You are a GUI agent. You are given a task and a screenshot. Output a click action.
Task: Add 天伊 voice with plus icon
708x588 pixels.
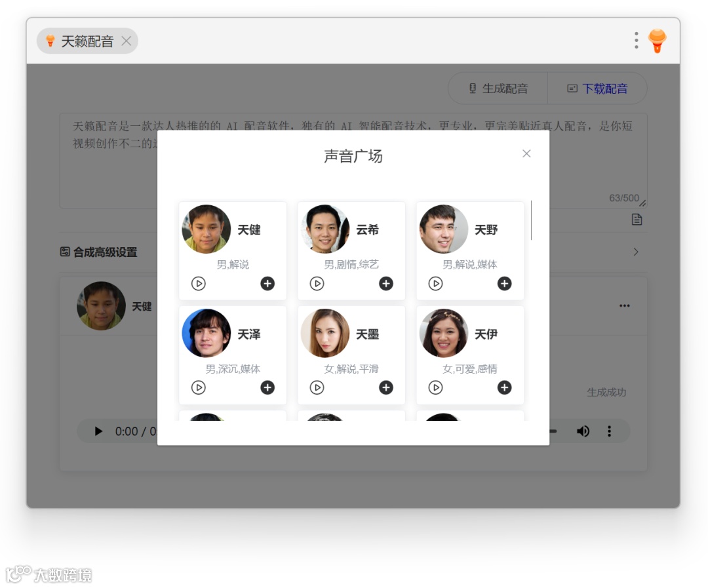pos(504,387)
